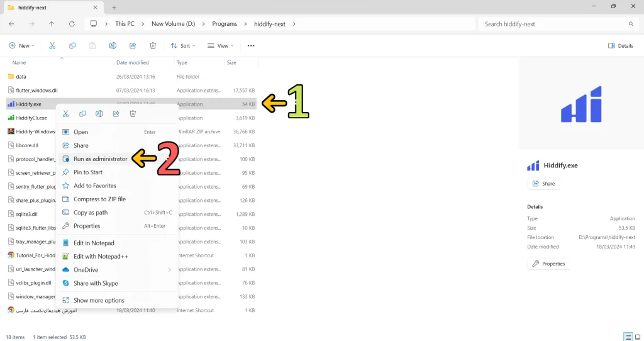The width and height of the screenshot is (644, 341).
Task: Refresh the folder view
Action: [x=72, y=24]
